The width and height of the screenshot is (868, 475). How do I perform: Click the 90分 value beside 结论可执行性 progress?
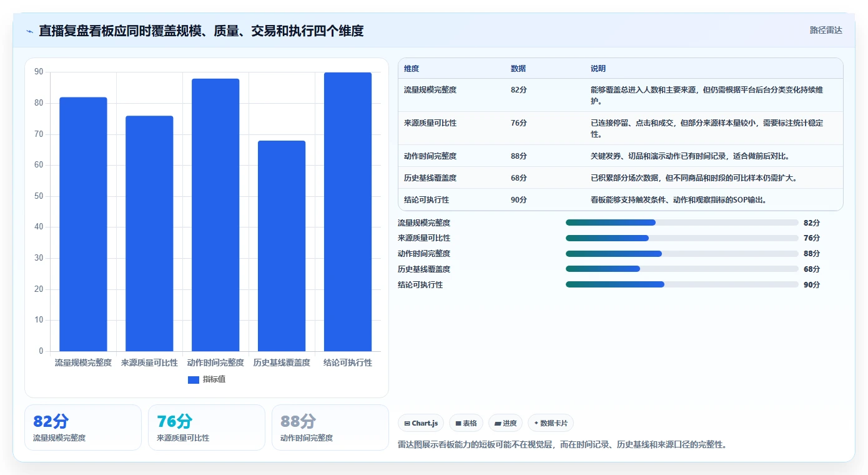click(812, 285)
